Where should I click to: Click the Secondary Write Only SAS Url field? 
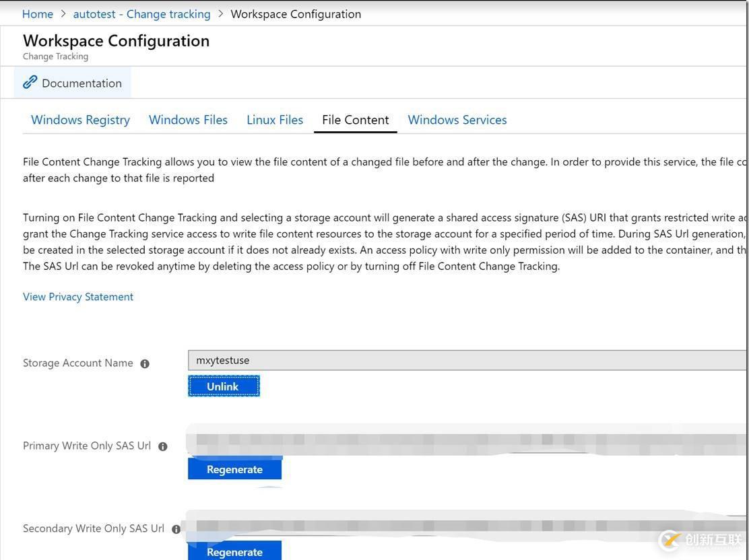pyautogui.click(x=465, y=524)
